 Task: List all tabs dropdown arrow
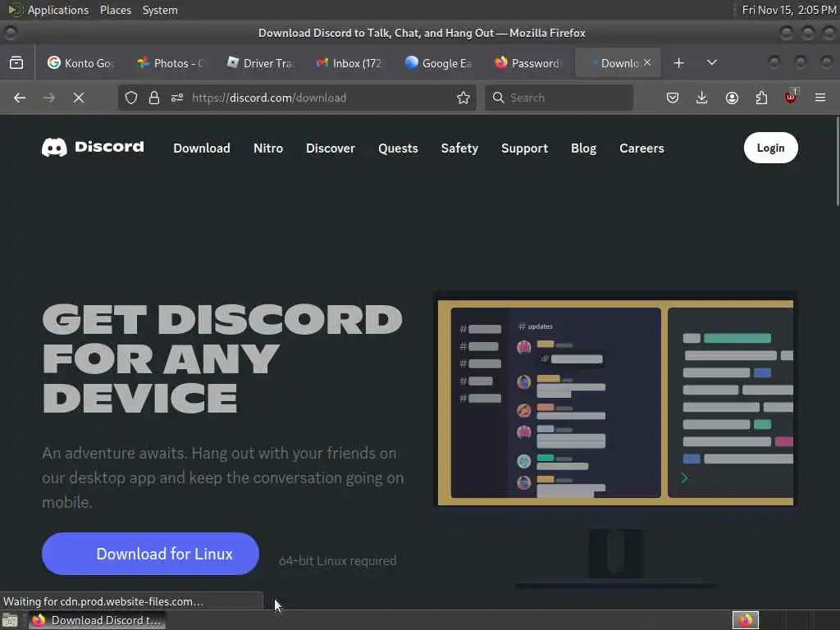pyautogui.click(x=712, y=62)
